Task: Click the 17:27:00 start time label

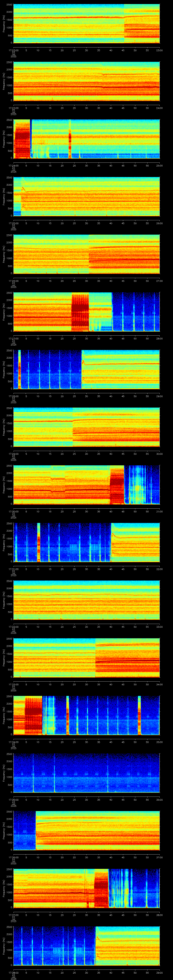Action: 13,339
